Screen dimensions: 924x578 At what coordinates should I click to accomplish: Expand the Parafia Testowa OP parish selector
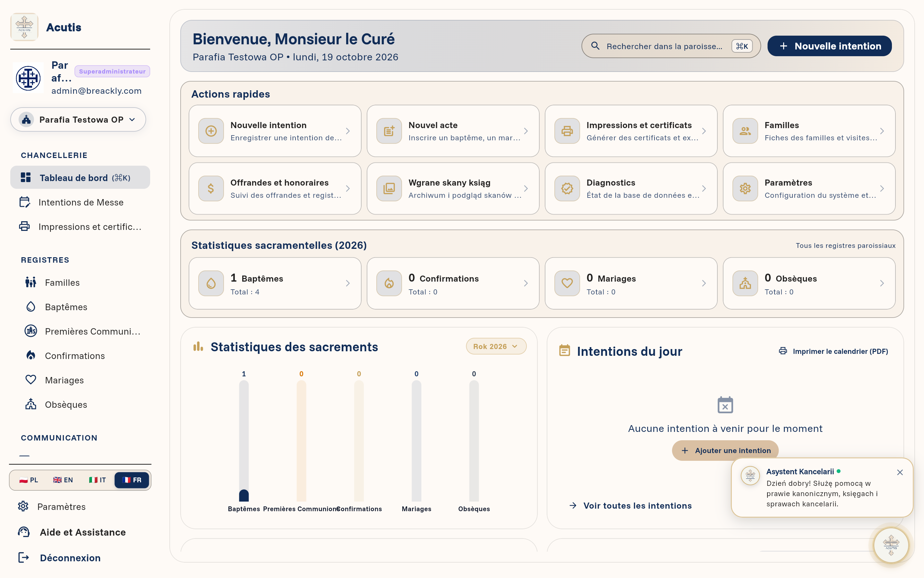coord(78,120)
